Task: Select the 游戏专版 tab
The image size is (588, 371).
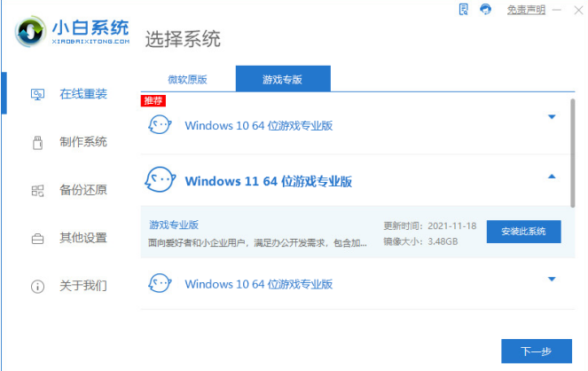Action: (x=283, y=79)
